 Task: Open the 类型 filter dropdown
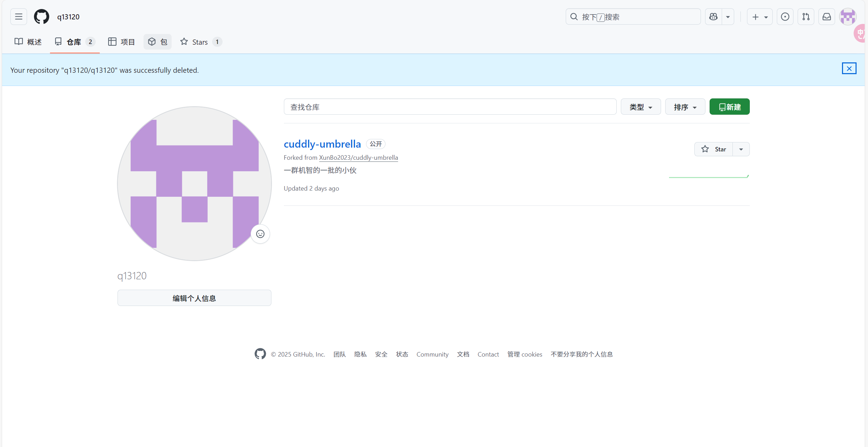[641, 107]
